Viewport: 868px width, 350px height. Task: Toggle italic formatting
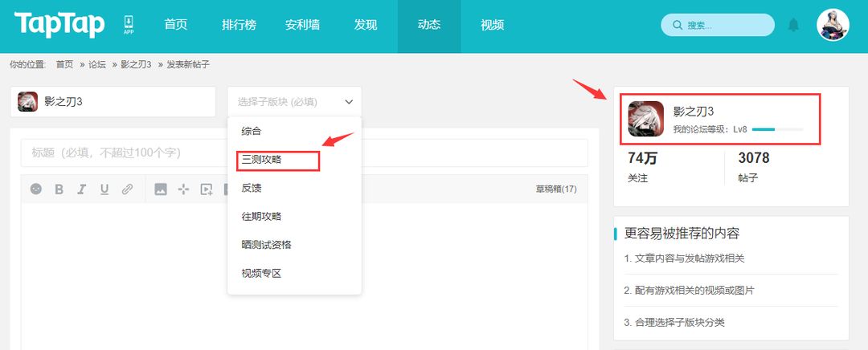pos(81,189)
